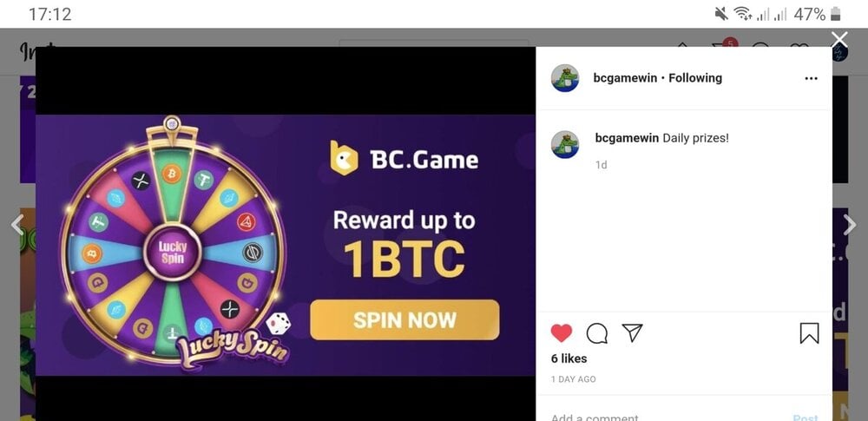Share post via paper plane icon

632,332
